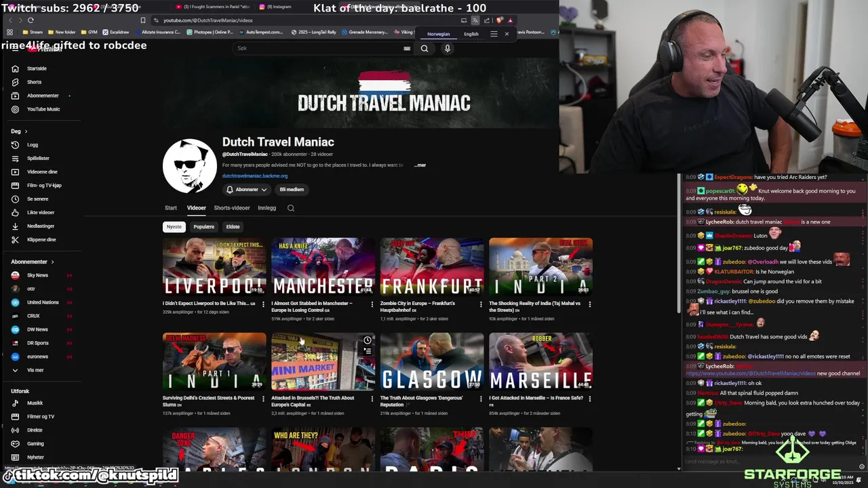Add Mini Market video to queue icon
The width and height of the screenshot is (868, 488).
[x=368, y=351]
